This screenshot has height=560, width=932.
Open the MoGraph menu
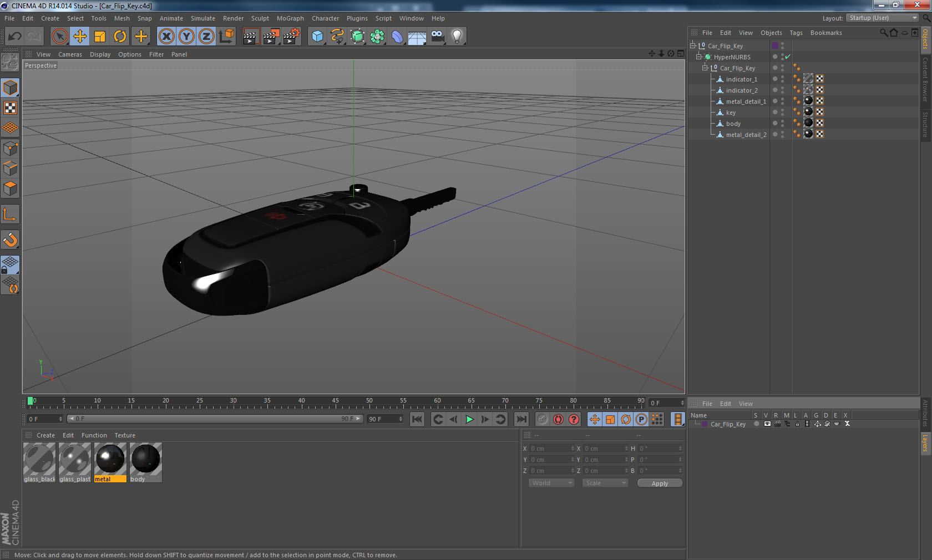click(x=290, y=18)
